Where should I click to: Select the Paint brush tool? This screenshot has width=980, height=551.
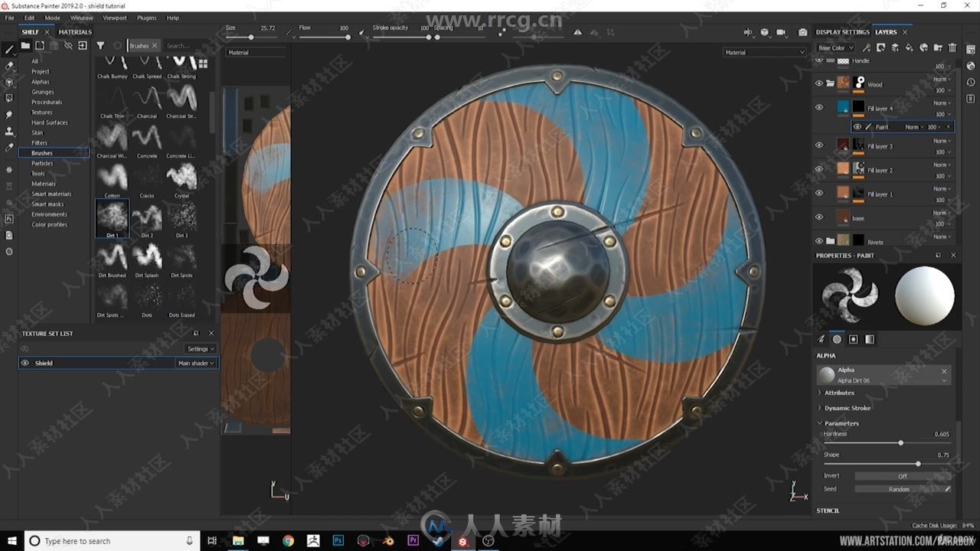[x=9, y=49]
